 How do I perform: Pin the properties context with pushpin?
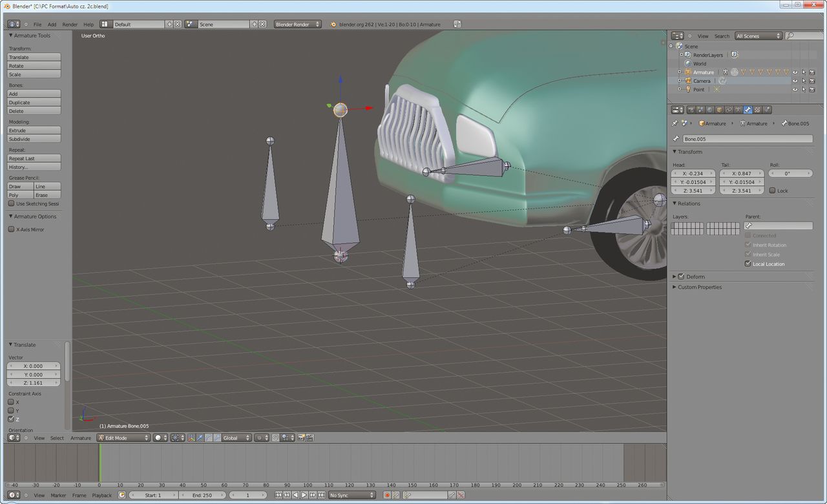click(x=675, y=123)
